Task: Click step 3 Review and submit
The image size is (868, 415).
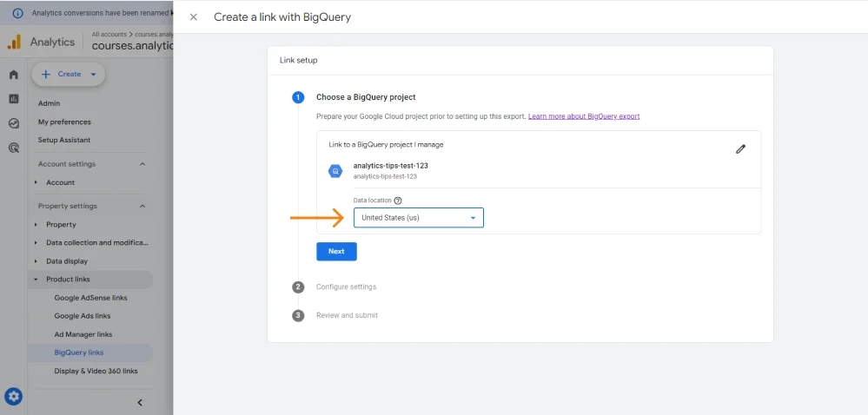Action: click(x=347, y=315)
